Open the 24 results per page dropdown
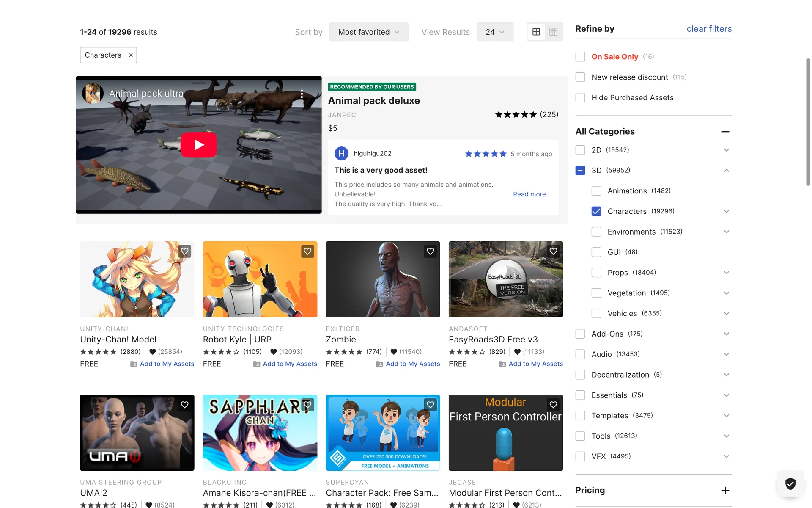The height and width of the screenshot is (508, 812). click(494, 32)
